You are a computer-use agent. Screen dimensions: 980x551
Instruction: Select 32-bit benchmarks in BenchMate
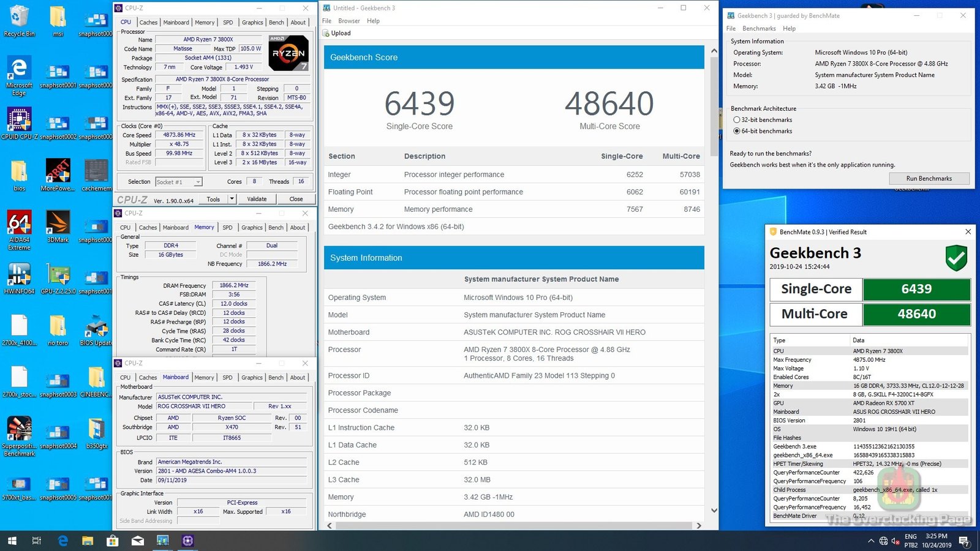tap(737, 119)
